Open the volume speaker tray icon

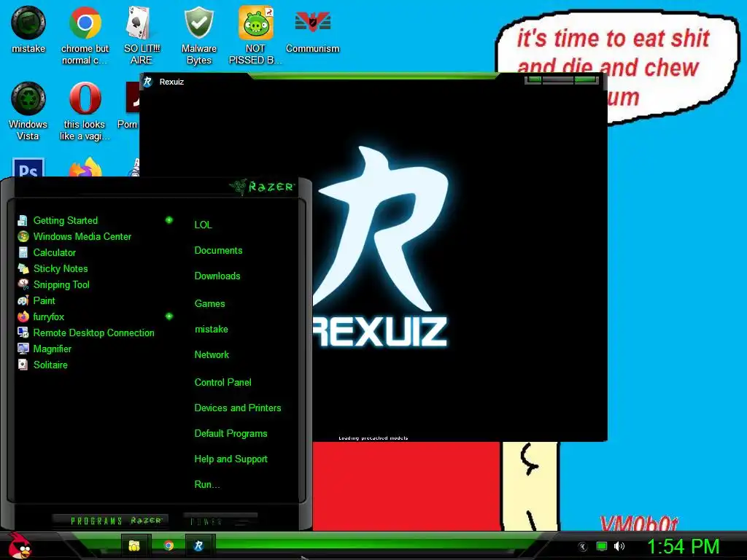(619, 546)
